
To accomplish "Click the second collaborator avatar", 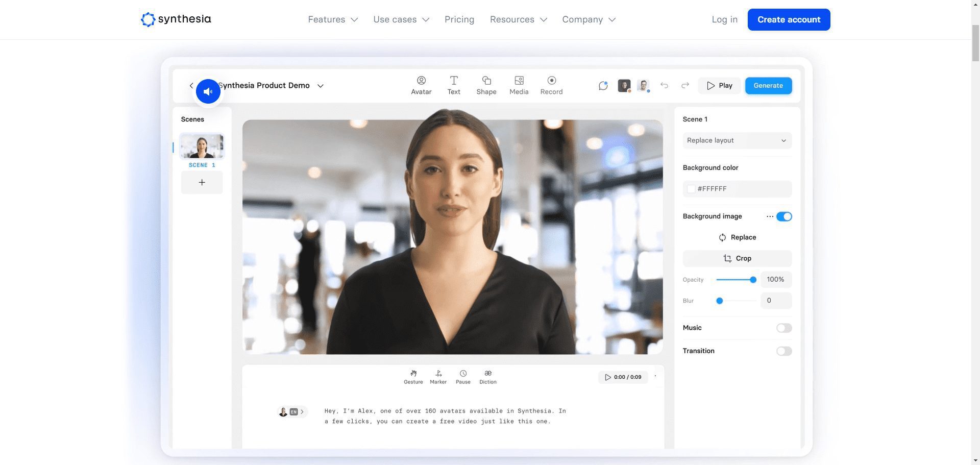I will click(x=644, y=86).
